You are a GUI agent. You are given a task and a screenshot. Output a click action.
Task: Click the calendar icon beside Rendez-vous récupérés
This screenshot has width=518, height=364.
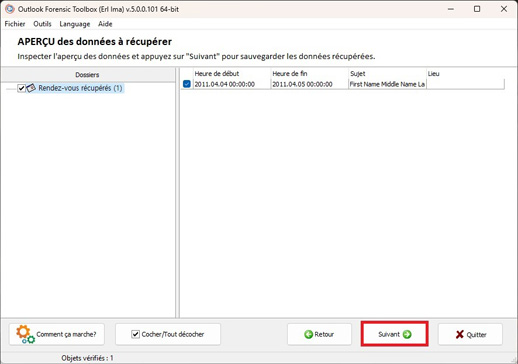pyautogui.click(x=31, y=88)
